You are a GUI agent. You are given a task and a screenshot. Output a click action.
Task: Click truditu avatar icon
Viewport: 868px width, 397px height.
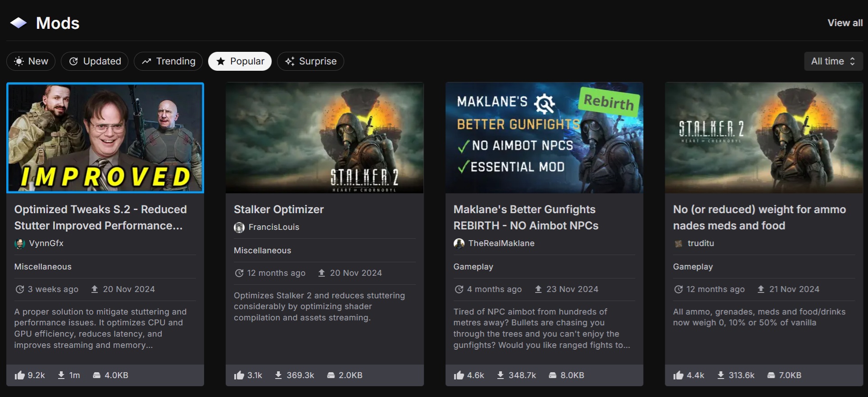tap(678, 244)
